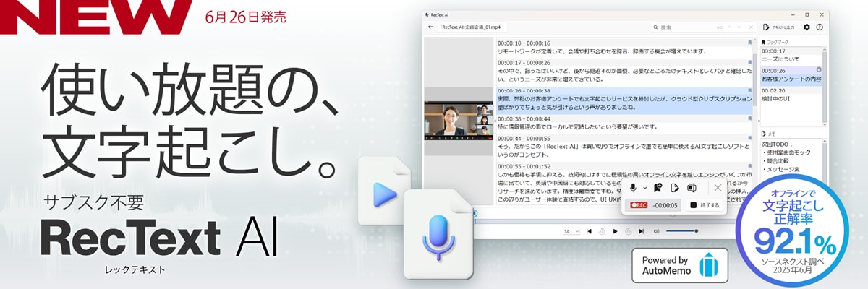
Task: Click the playback seek bar handle
Action: 475,214
